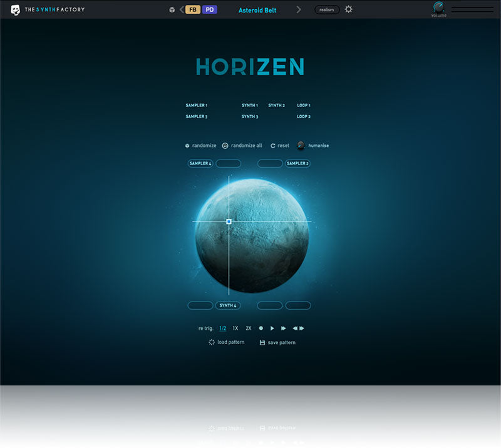Click the empty slot next to SAMPLER 4
The height and width of the screenshot is (448, 501).
(x=229, y=163)
